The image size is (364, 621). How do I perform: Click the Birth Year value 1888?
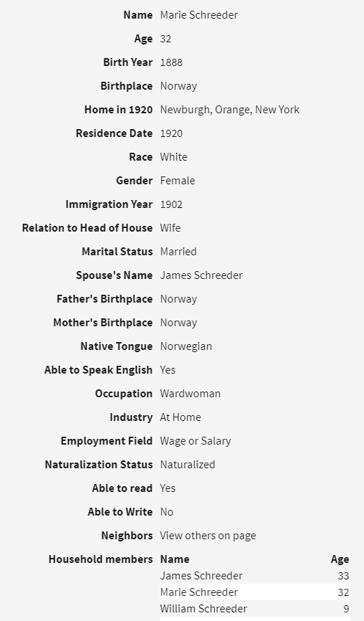click(x=171, y=62)
